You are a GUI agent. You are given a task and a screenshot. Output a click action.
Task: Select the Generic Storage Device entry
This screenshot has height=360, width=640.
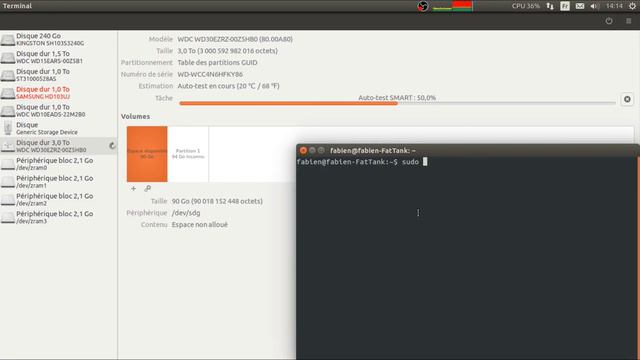click(58, 128)
